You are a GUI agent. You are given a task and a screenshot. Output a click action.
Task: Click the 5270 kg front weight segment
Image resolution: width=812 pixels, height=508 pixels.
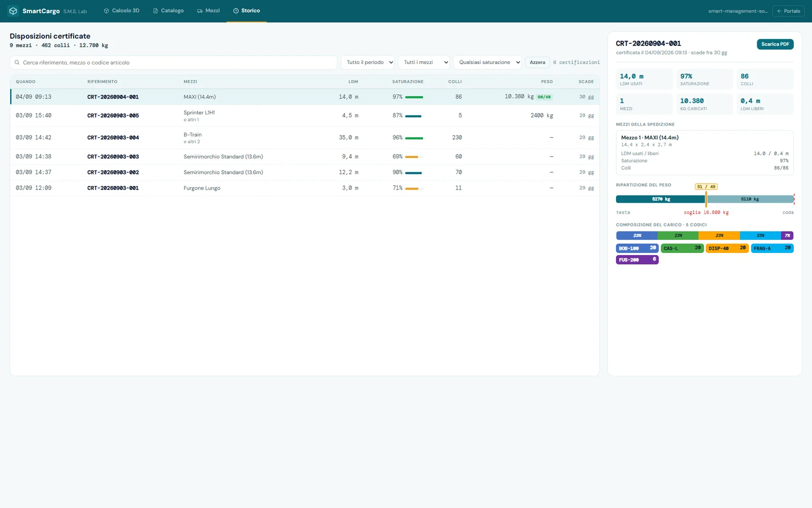click(x=661, y=199)
